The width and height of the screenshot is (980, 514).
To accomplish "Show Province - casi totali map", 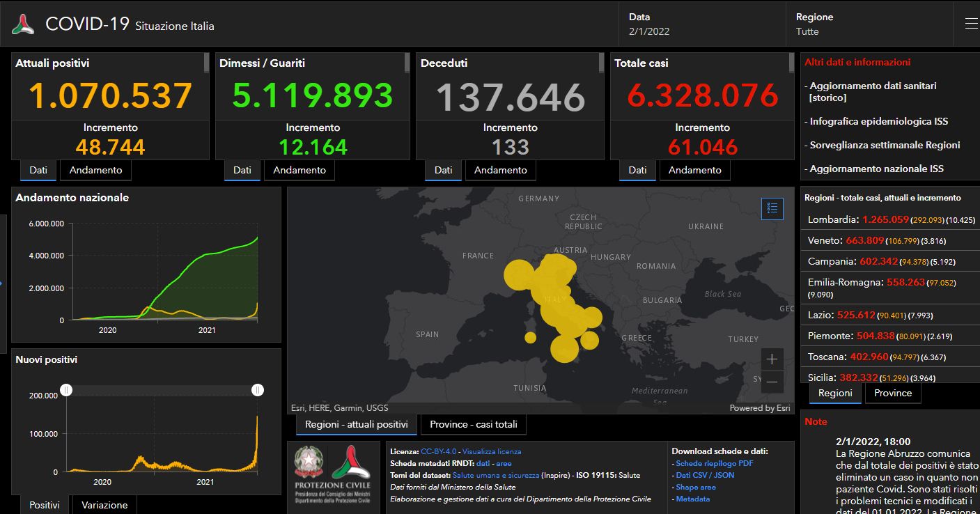I will (473, 424).
